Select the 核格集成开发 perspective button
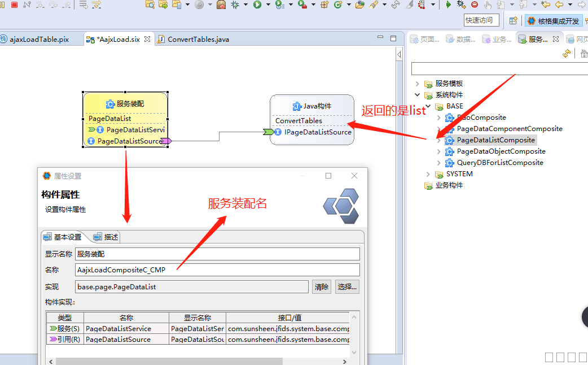 coord(552,21)
